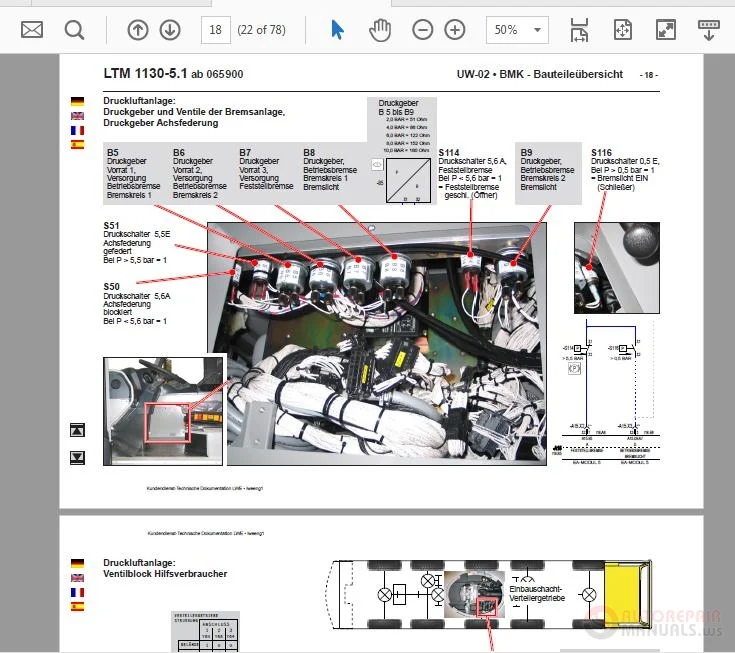Click the page number field showing 18
The width and height of the screenshot is (735, 653).
click(216, 30)
